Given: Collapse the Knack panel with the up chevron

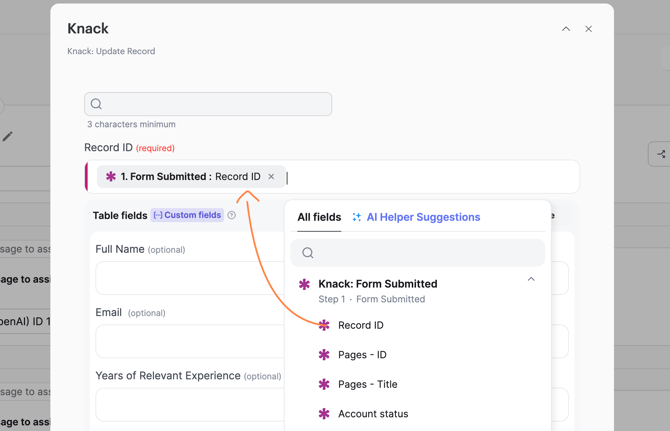Looking at the screenshot, I should click(x=566, y=29).
